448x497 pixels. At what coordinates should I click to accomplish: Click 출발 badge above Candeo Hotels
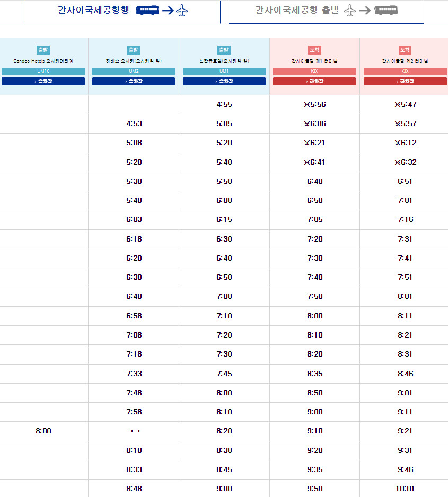[43, 50]
